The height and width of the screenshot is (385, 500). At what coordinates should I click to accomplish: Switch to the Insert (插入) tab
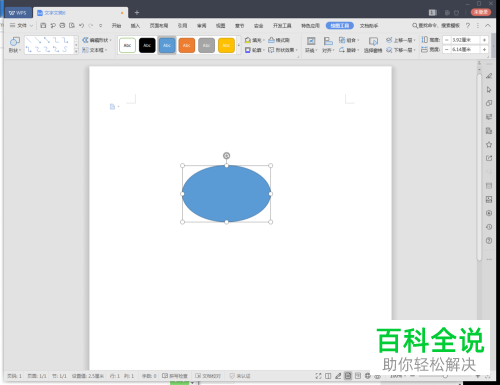pyautogui.click(x=135, y=26)
